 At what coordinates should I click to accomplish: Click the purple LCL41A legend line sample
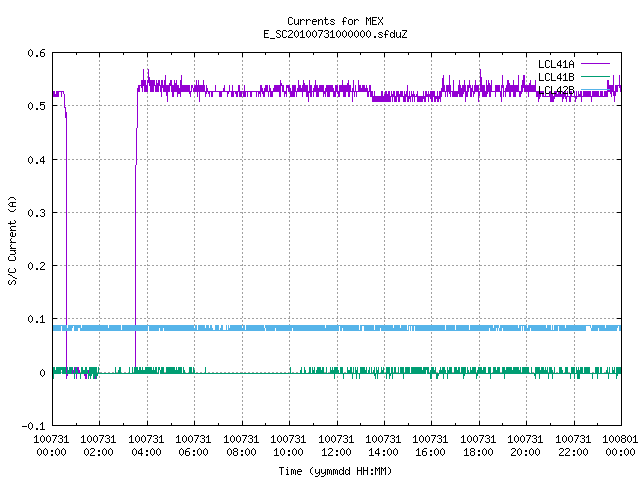point(595,64)
